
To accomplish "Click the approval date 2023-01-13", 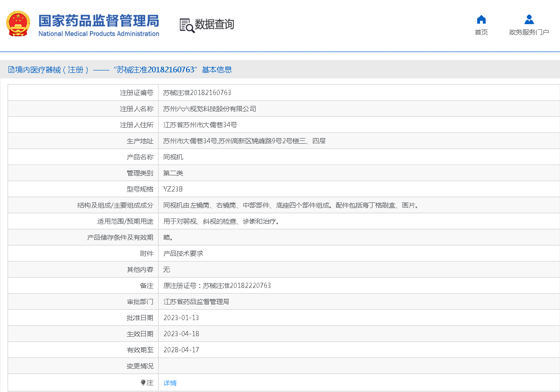I will [181, 318].
